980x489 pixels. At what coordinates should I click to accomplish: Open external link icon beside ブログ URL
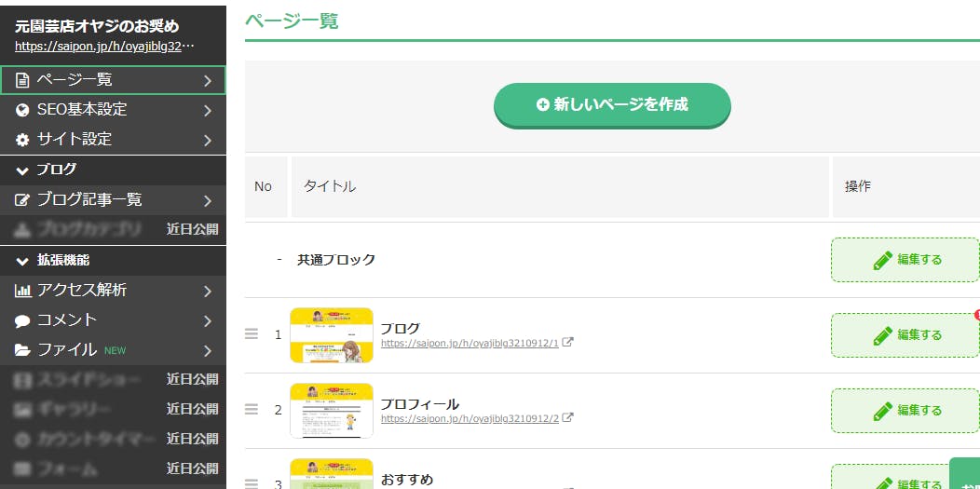pyautogui.click(x=568, y=343)
